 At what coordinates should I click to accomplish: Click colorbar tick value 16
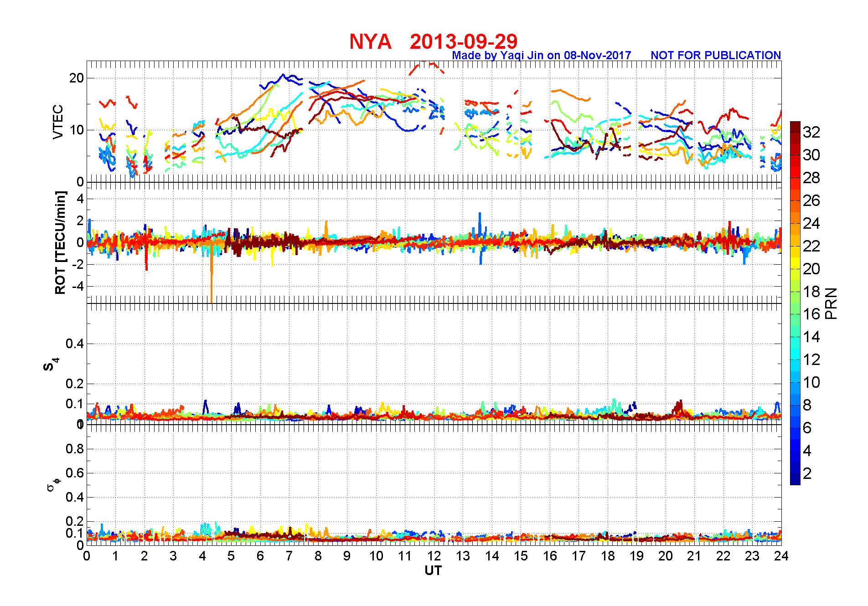[x=811, y=314]
